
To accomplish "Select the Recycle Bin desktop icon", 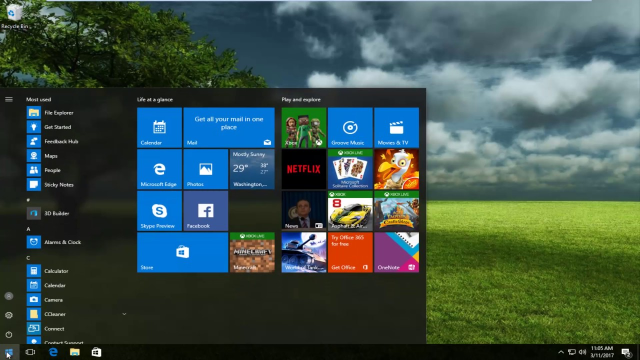I will click(x=15, y=16).
